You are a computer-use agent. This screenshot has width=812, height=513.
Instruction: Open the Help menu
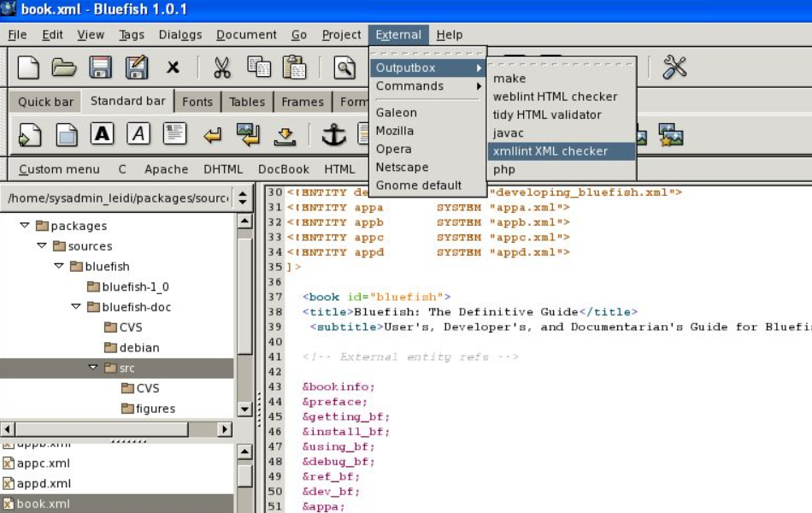pos(450,35)
